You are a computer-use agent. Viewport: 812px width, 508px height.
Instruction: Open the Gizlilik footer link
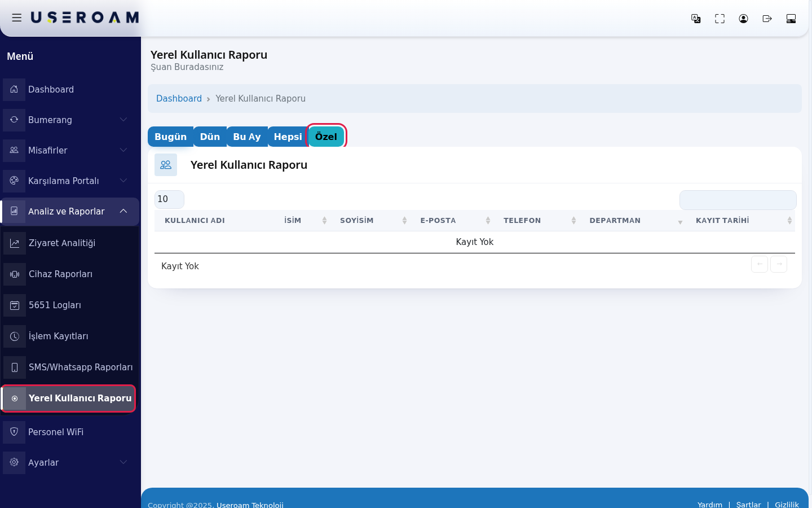[x=787, y=504]
